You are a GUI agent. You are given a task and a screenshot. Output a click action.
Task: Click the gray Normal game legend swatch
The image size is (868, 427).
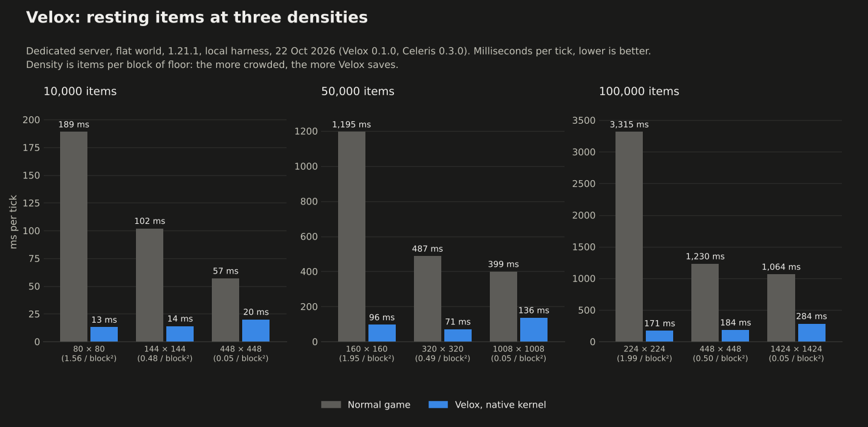pos(331,405)
